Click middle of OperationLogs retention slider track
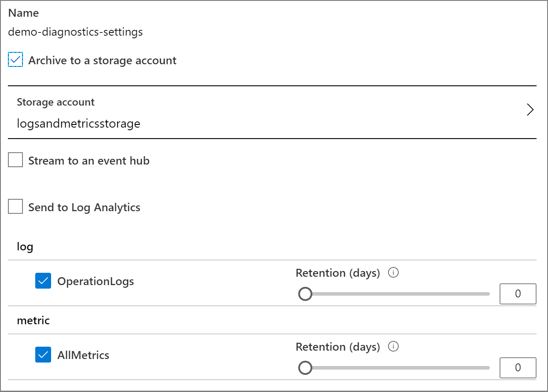The image size is (548, 392). click(396, 294)
